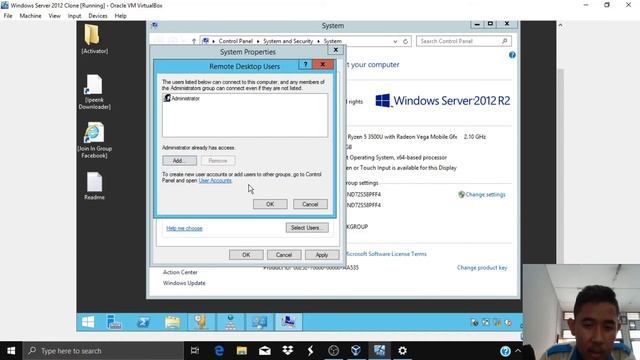
Task: Open VirtualBox cube icon on host taskbar
Action: click(356, 351)
